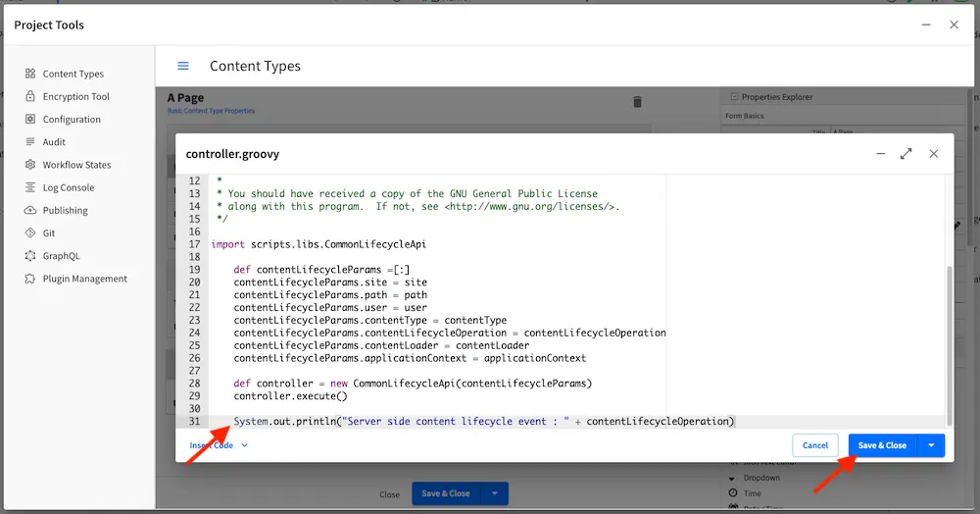The width and height of the screenshot is (980, 514).
Task: Click the pencil edit icon behind the editor
Action: tap(957, 225)
